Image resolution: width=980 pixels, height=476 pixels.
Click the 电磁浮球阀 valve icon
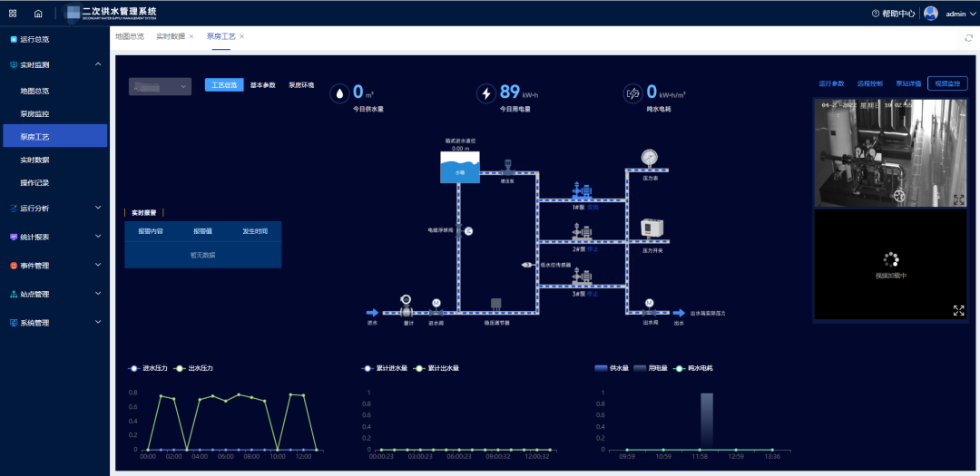(x=465, y=231)
